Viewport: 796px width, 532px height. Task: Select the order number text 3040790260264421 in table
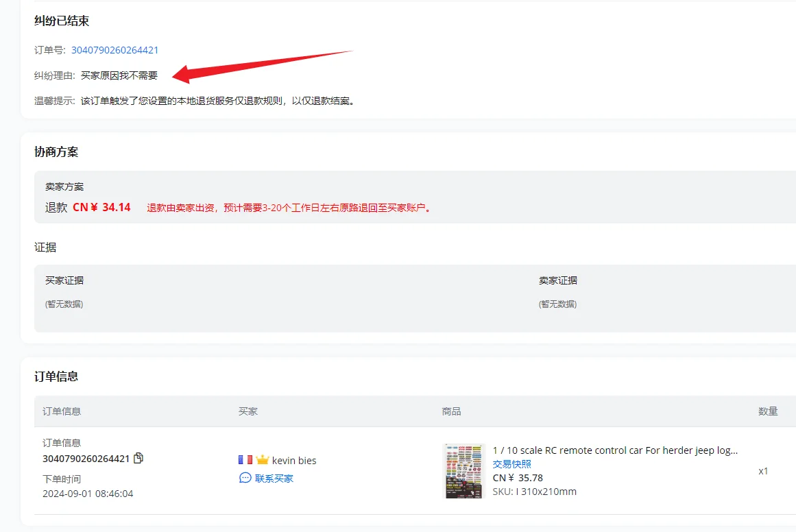click(86, 459)
